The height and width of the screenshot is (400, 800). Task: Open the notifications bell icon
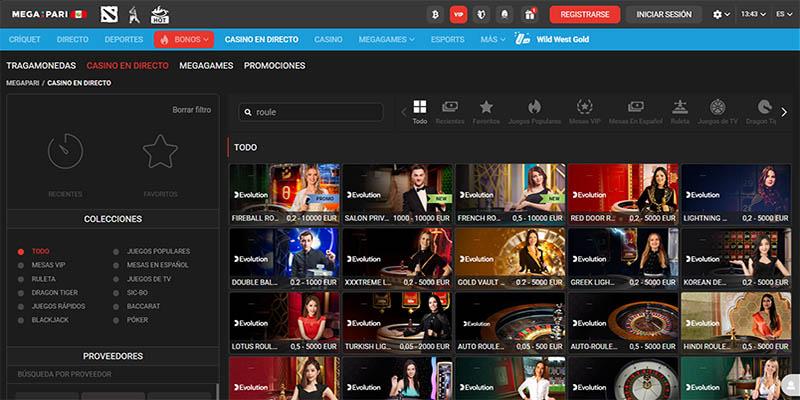pyautogui.click(x=504, y=15)
